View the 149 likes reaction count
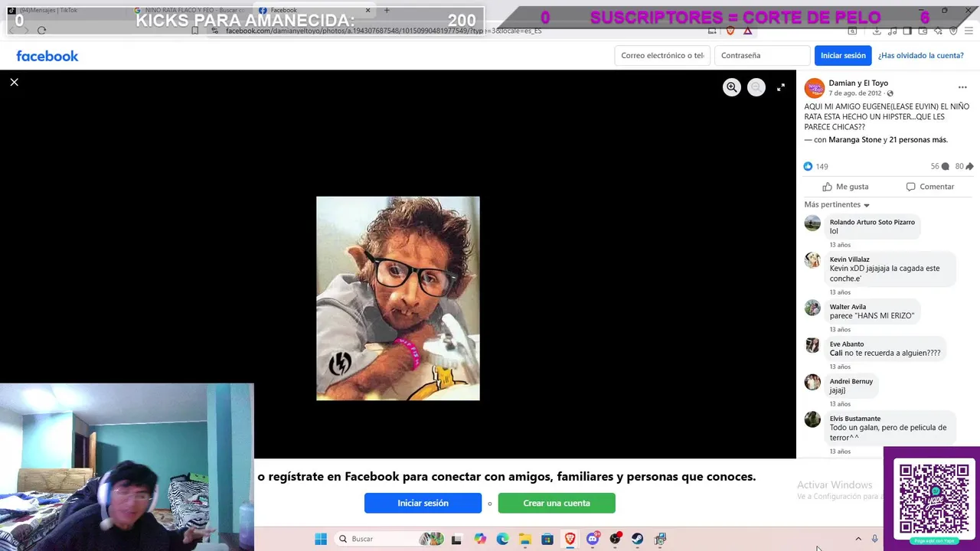980x551 pixels. 816,166
